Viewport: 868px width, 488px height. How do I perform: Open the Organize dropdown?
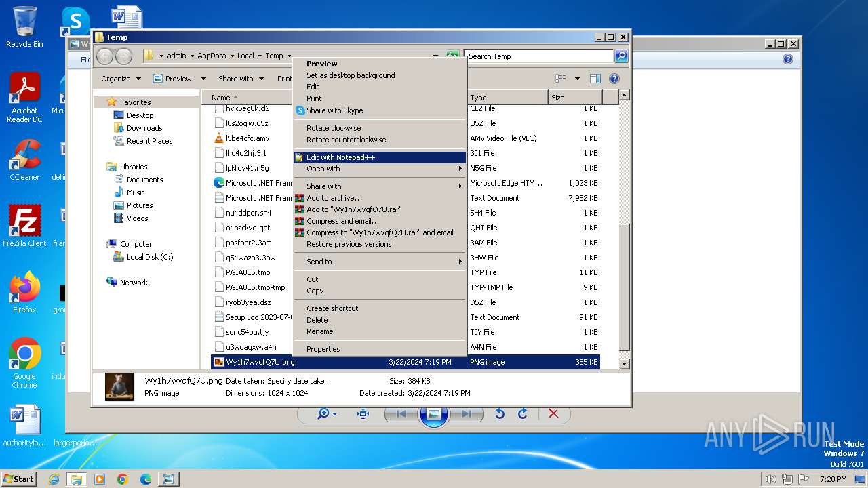(121, 79)
